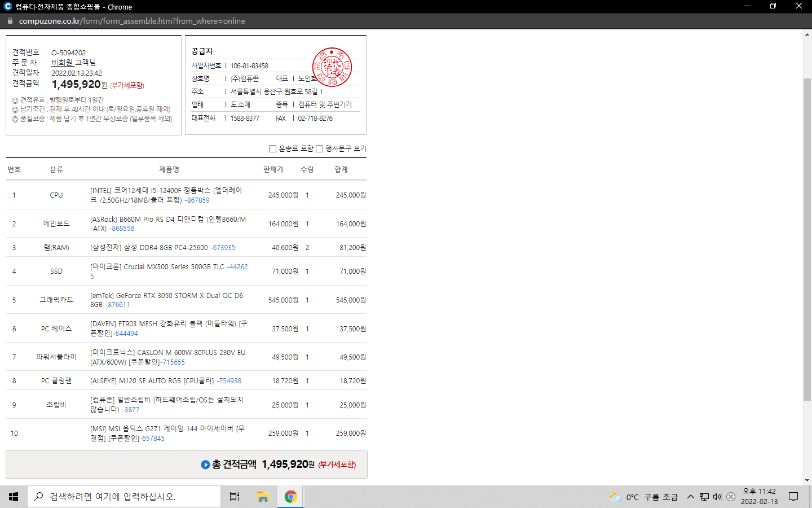
Task: Click customer name 비회원 고객님
Action: click(73, 63)
